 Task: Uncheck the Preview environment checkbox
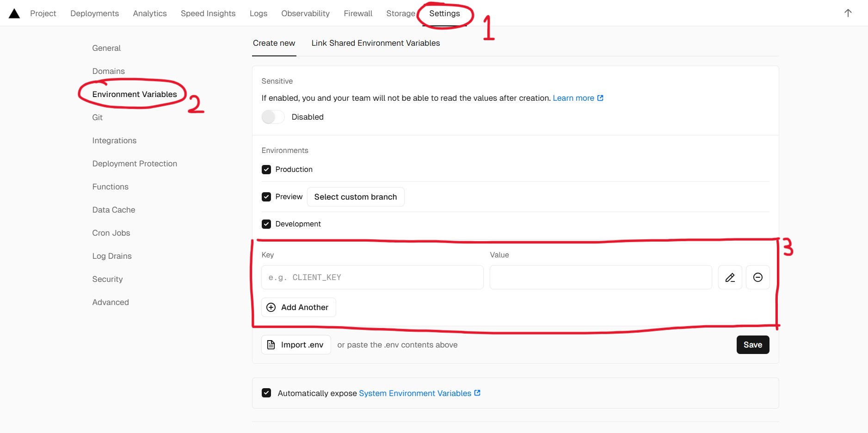pyautogui.click(x=266, y=197)
